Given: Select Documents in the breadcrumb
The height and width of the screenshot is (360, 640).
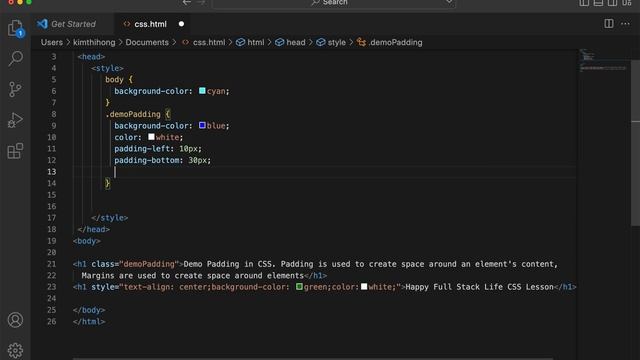Looking at the screenshot, I should (x=147, y=42).
